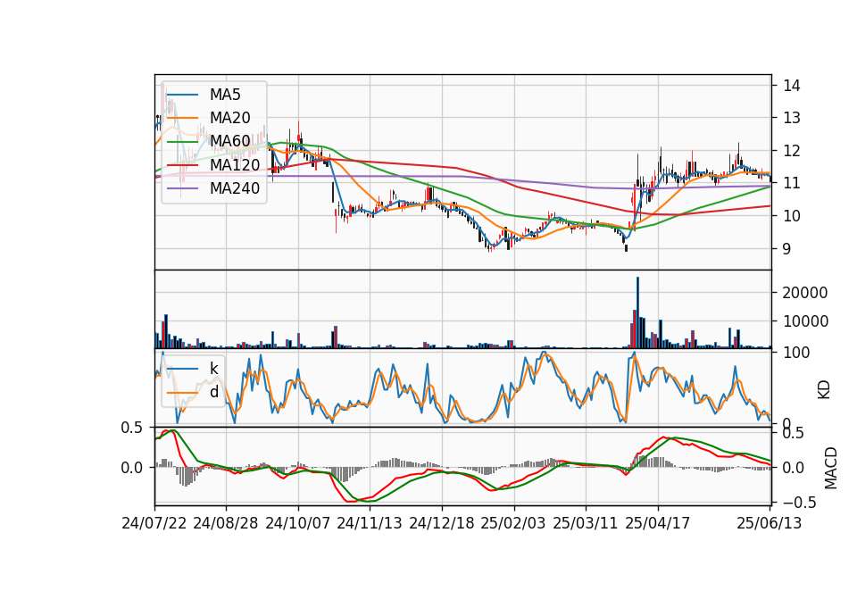Click the orange MA20 legend line sample
The height and width of the screenshot is (616, 857).
pyautogui.click(x=182, y=118)
